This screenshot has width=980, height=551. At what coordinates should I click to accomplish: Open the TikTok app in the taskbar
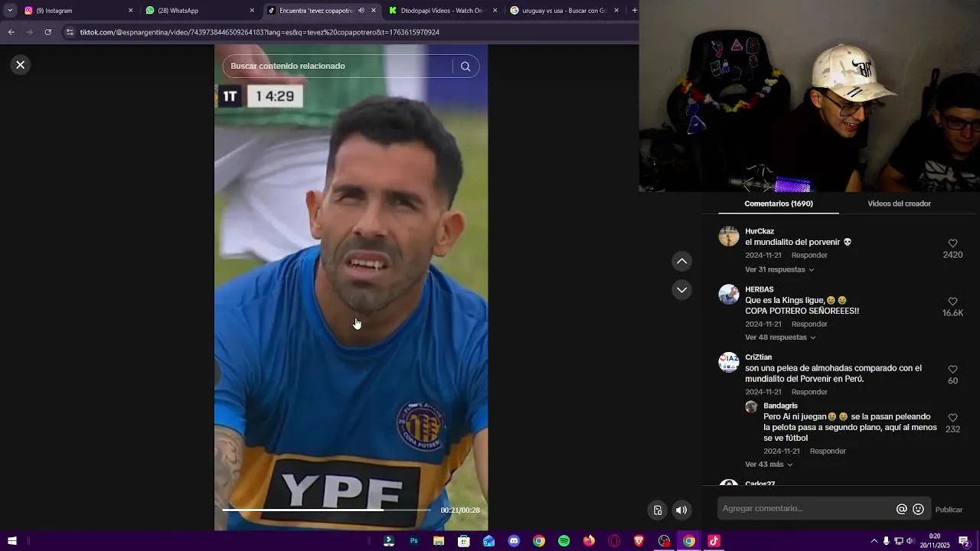[x=714, y=541]
